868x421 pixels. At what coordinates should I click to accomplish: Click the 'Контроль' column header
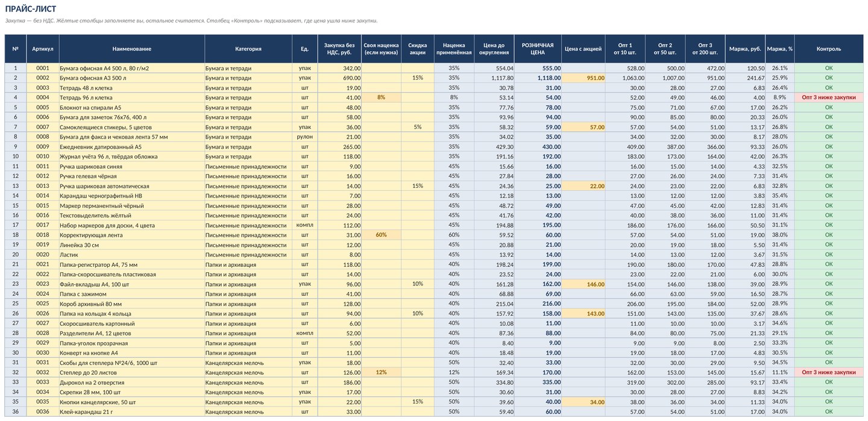click(x=829, y=49)
